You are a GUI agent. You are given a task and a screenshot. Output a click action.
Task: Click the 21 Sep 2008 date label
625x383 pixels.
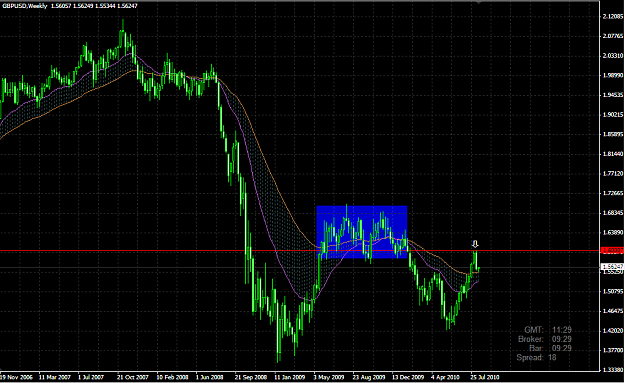point(251,377)
